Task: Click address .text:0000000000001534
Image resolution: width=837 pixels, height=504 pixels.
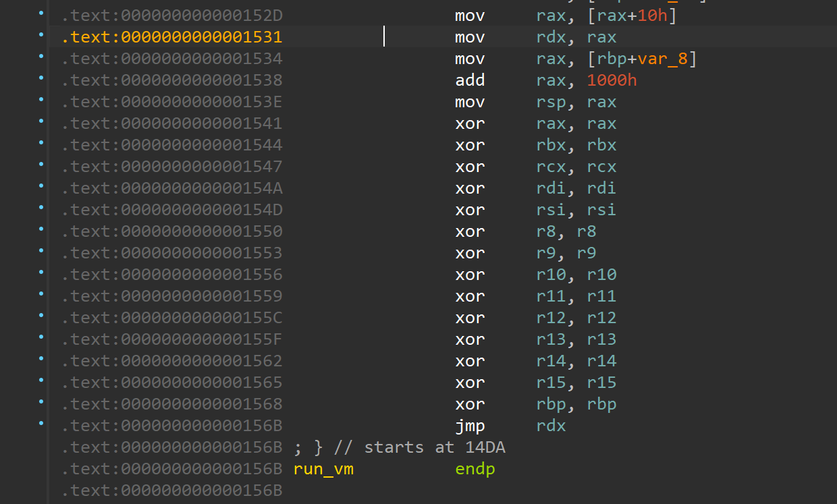Action: (x=171, y=59)
